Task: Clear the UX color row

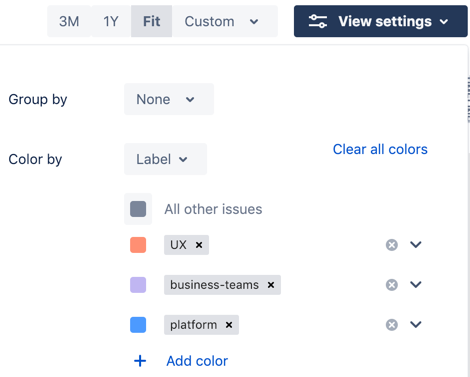Action: 392,245
